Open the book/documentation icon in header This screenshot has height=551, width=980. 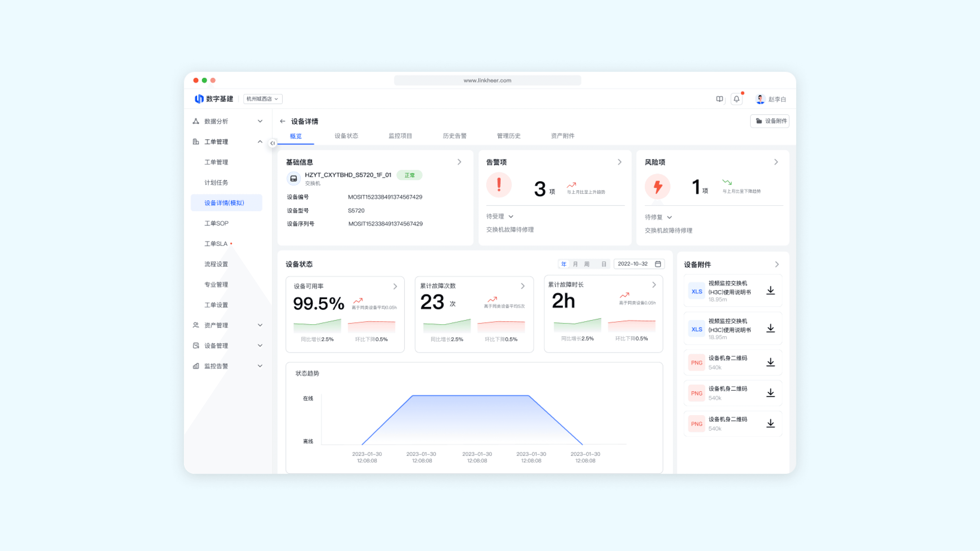point(719,99)
